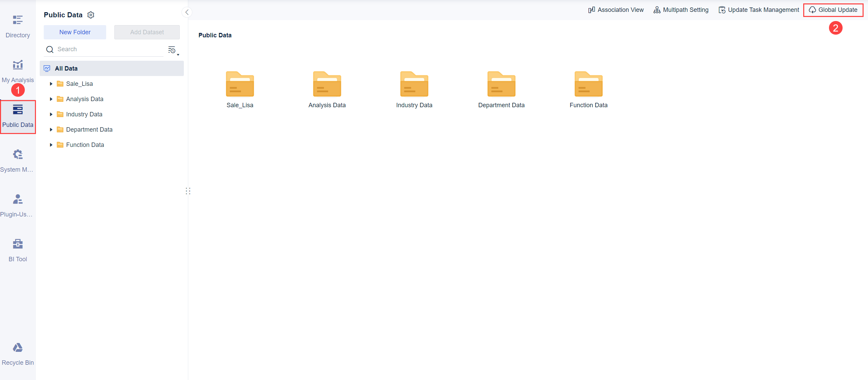Click the Global Update button
Viewport: 868px width, 380px height.
pos(833,10)
